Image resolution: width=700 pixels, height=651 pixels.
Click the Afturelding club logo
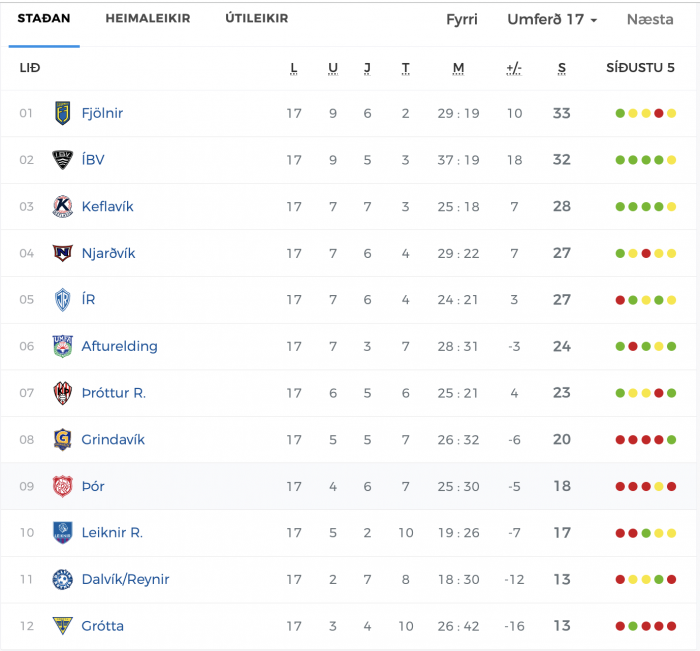[x=62, y=346]
